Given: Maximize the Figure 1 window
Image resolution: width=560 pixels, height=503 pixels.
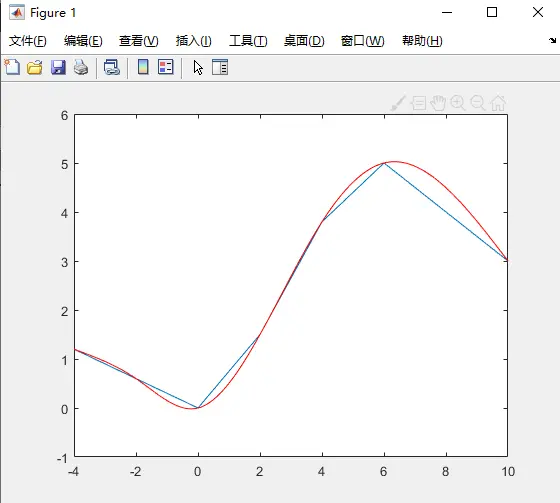Looking at the screenshot, I should (492, 12).
